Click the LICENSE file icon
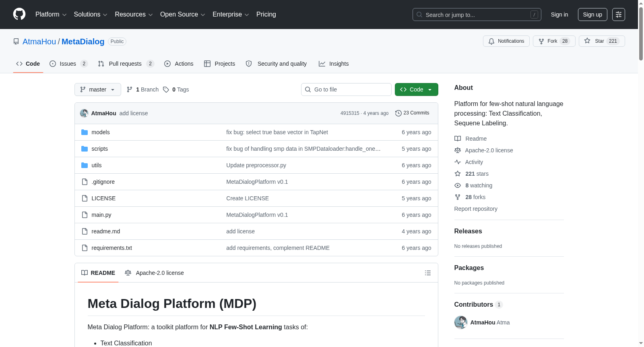 tap(85, 198)
